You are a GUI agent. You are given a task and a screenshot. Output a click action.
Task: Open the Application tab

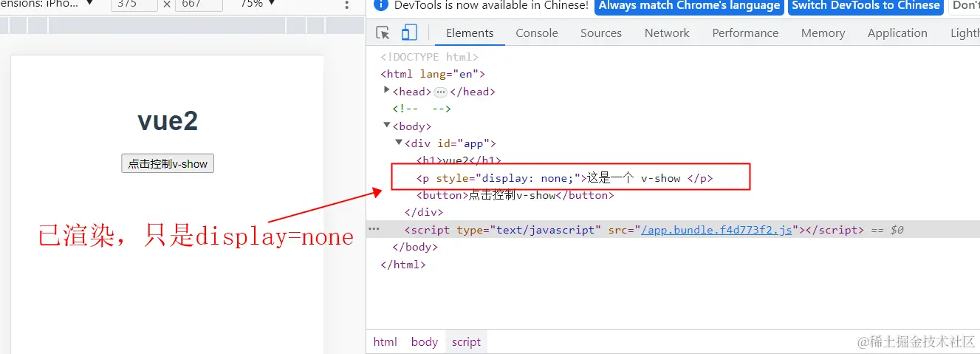pos(897,33)
